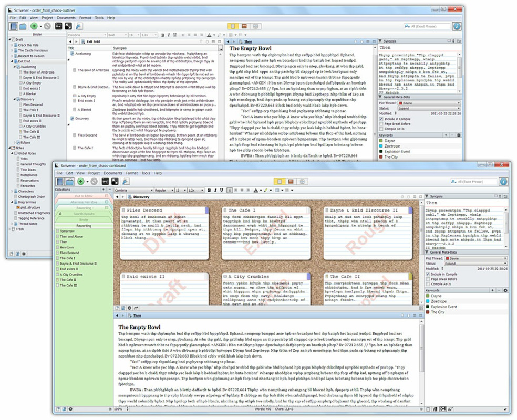517x420 pixels.
Task: Click the text color A icon in format bar
Action: click(x=256, y=191)
